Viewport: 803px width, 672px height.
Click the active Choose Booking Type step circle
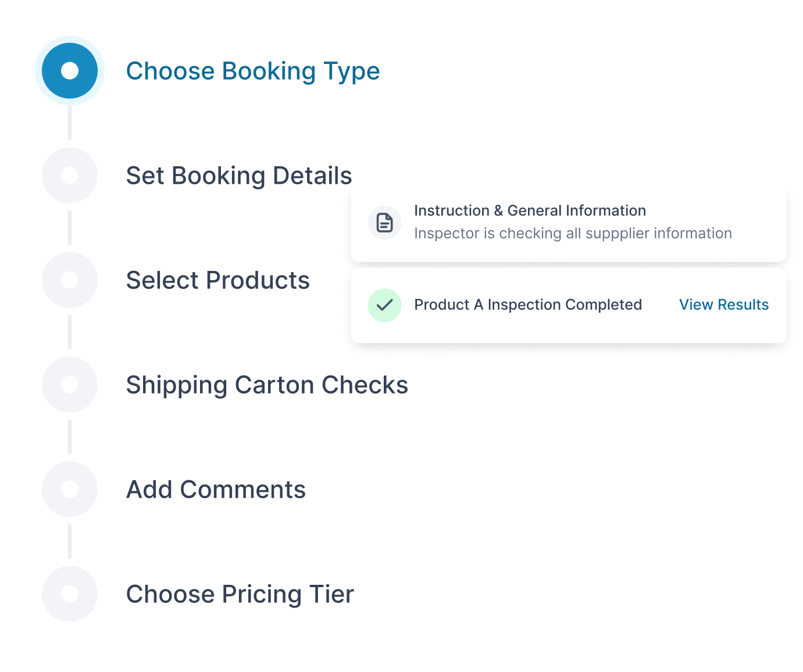(x=70, y=71)
